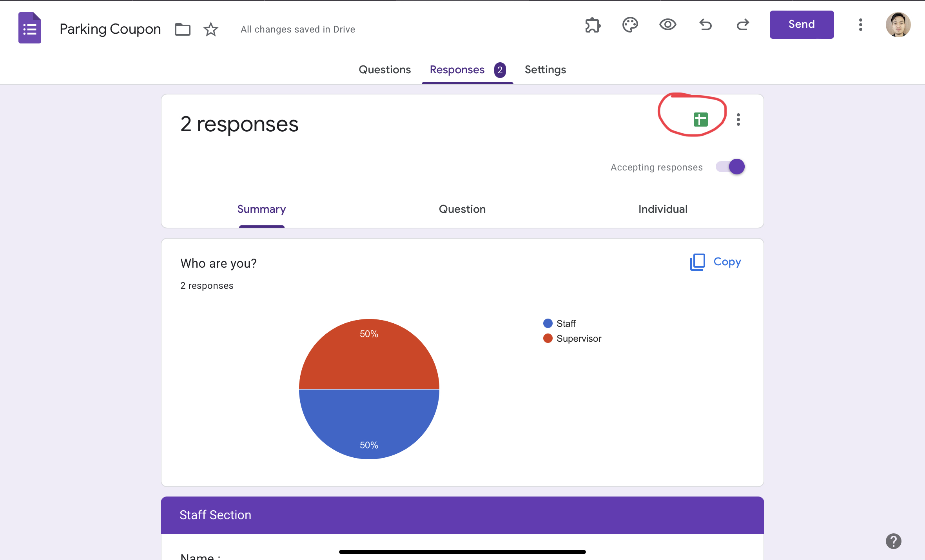The width and height of the screenshot is (925, 560).
Task: Open the top-right three-dot menu
Action: tap(860, 24)
